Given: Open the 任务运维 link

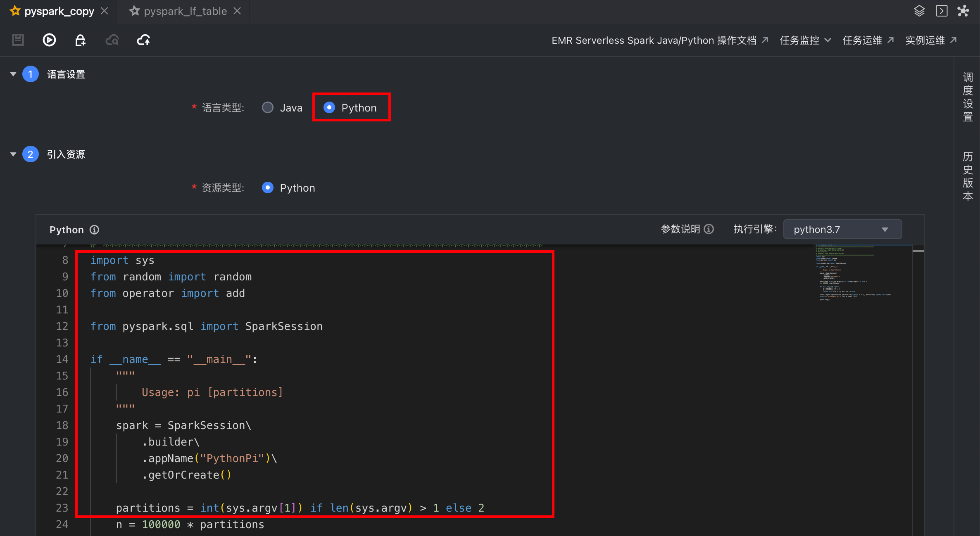Looking at the screenshot, I should coord(868,40).
